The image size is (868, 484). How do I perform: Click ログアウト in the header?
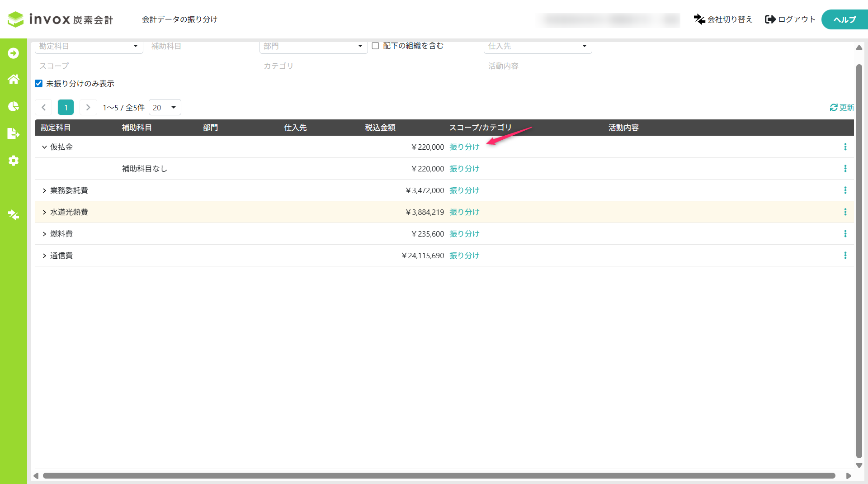pos(790,19)
